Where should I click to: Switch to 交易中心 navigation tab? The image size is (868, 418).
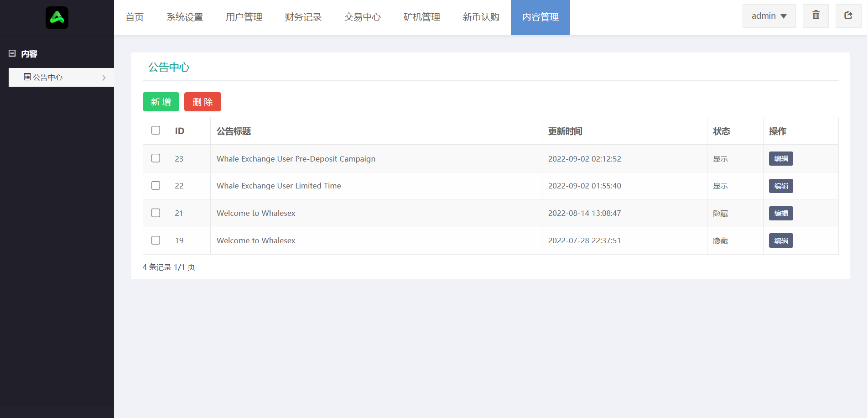(363, 17)
